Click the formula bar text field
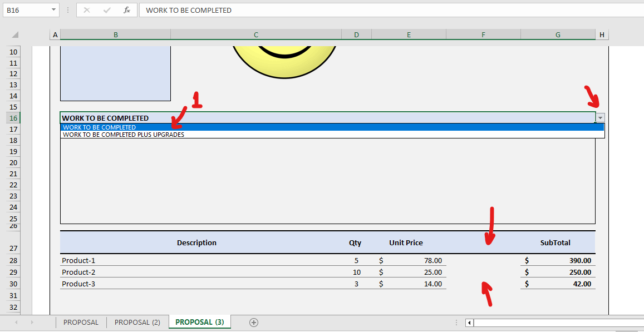 [x=391, y=10]
